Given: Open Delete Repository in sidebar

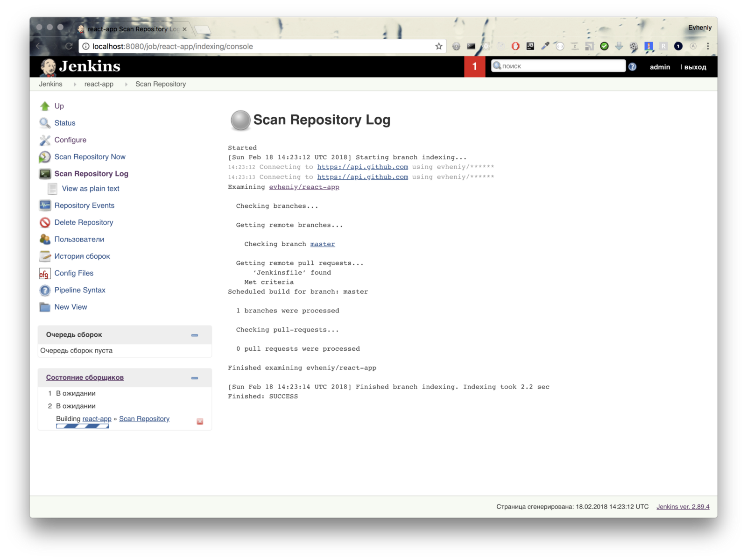Looking at the screenshot, I should point(84,222).
